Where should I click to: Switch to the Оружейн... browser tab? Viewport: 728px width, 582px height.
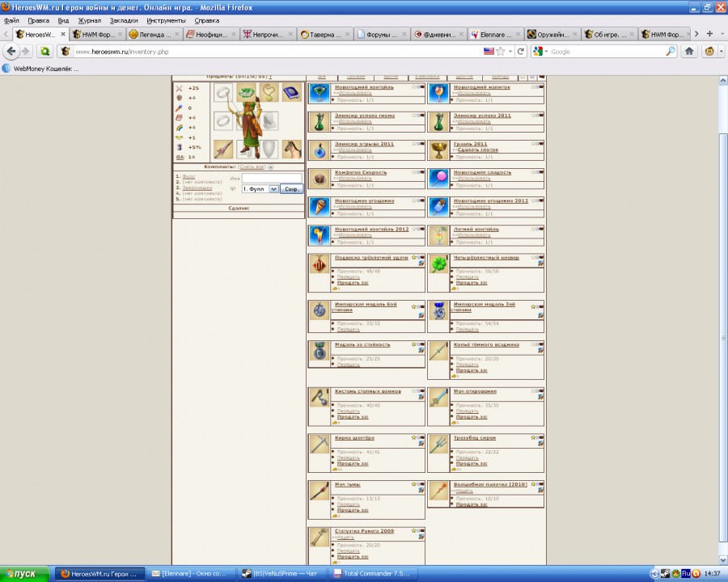pos(552,34)
